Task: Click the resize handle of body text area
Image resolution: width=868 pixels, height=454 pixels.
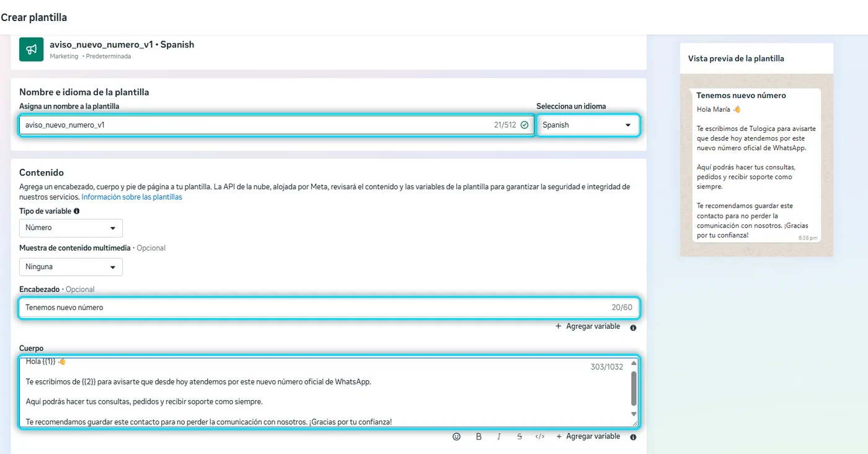Action: [x=634, y=423]
